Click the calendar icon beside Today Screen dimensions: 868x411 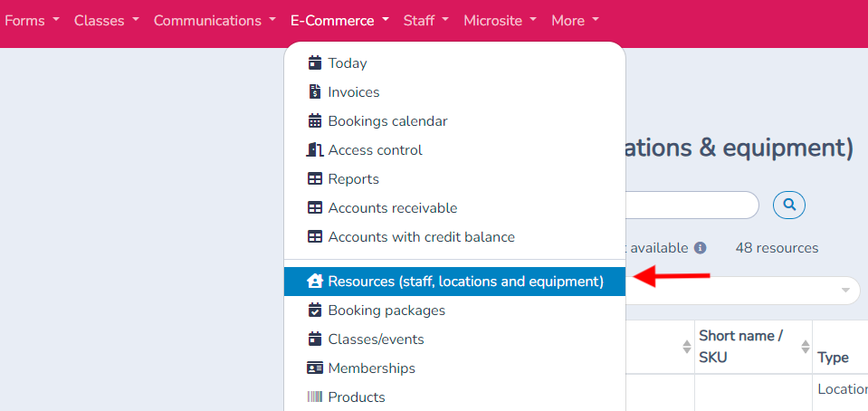314,62
